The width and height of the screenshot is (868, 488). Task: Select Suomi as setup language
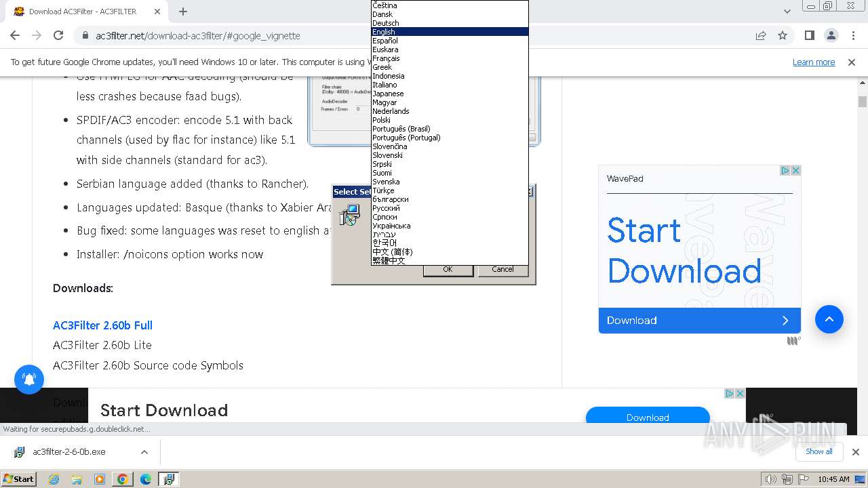tap(450, 173)
